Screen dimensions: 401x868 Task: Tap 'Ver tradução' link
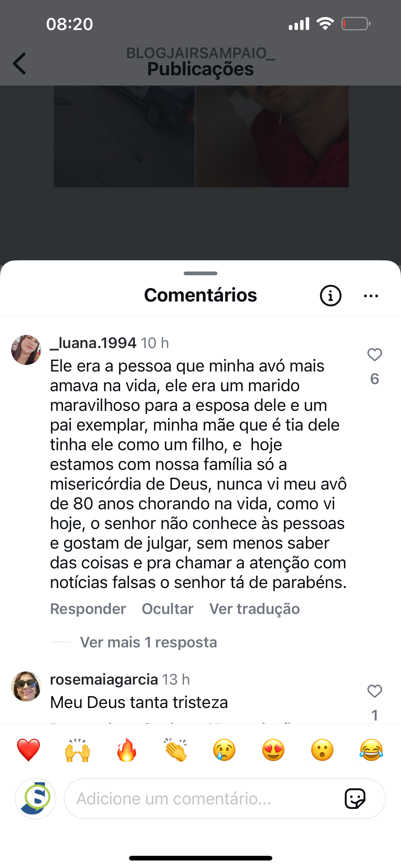[255, 609]
